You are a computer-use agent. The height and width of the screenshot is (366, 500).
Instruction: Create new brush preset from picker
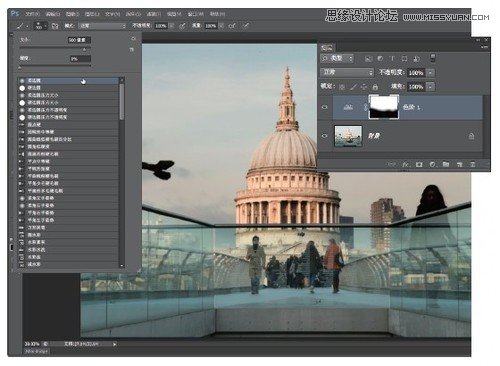point(132,49)
